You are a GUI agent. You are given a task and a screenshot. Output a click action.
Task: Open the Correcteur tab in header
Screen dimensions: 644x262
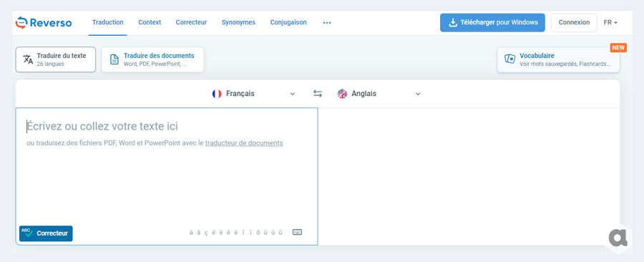[191, 22]
